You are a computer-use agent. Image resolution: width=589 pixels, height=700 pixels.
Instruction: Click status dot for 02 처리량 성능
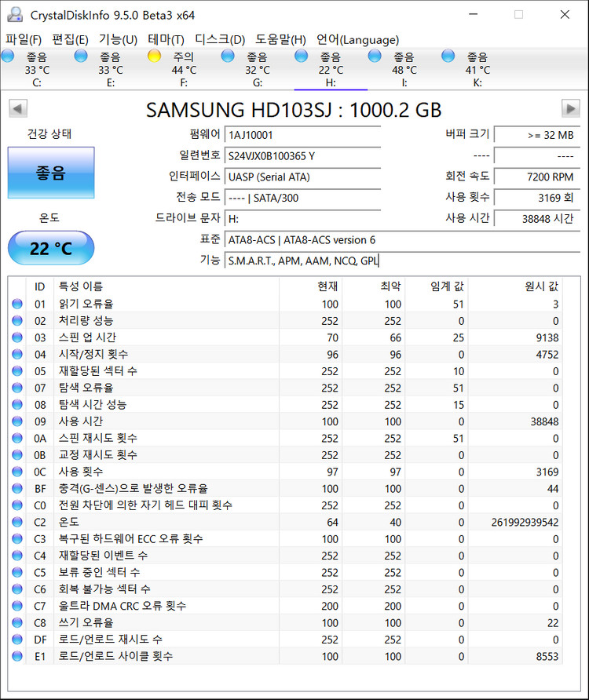(17, 321)
